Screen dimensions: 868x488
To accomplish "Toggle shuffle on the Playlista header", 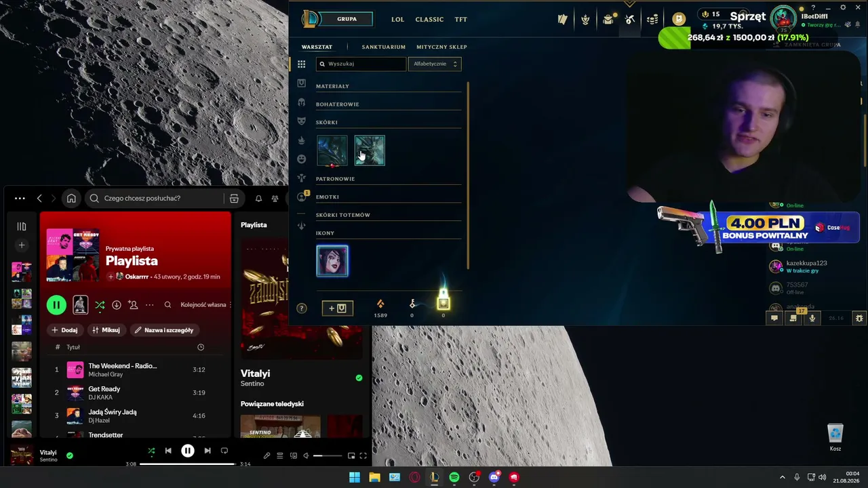I will point(100,305).
